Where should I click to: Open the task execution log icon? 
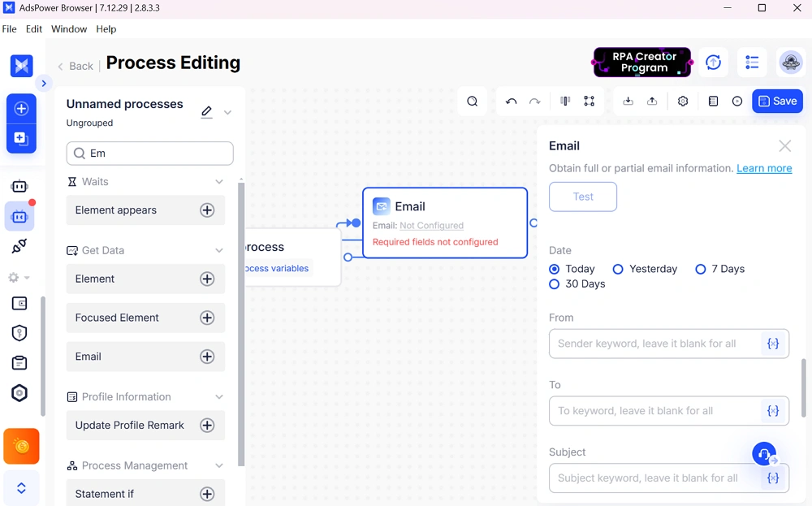point(714,101)
